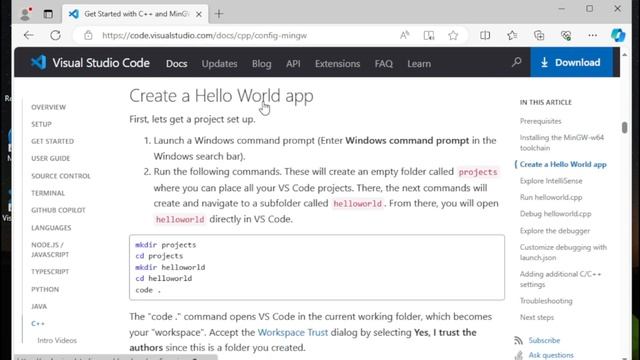The width and height of the screenshot is (640, 360).
Task: Click the site search magnifier icon
Action: coord(517,62)
